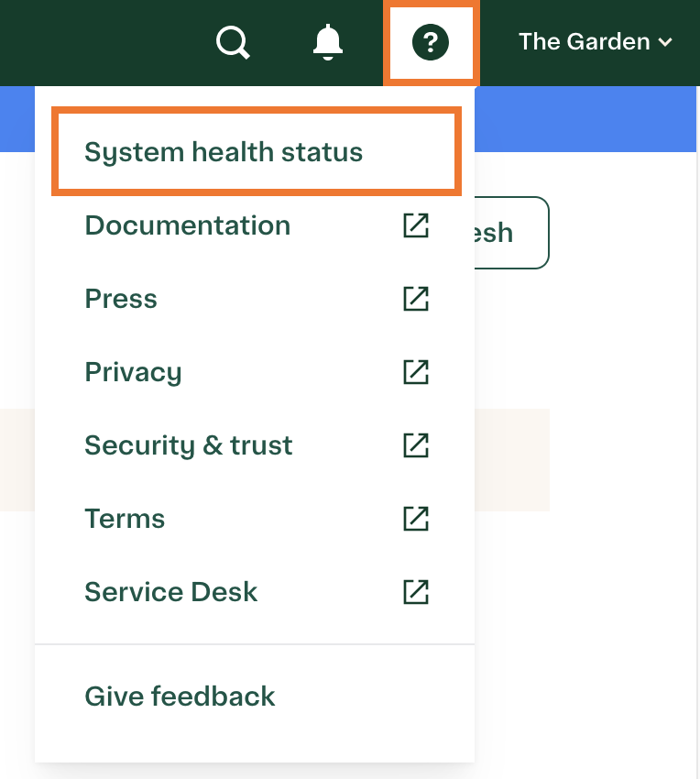
Task: Open the Security & trust link
Action: point(189,445)
